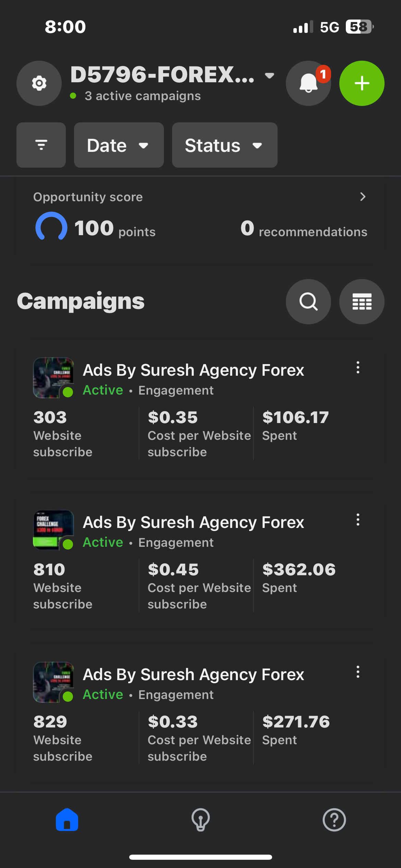Open campaign thumbnail with 303 subscribes
This screenshot has width=401, height=868.
(x=53, y=378)
